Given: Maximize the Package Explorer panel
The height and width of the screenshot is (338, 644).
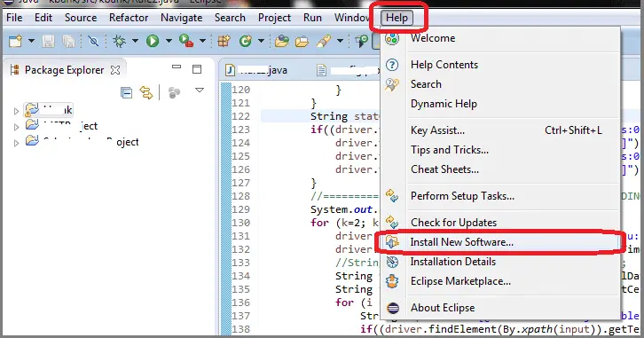Looking at the screenshot, I should pos(197,69).
